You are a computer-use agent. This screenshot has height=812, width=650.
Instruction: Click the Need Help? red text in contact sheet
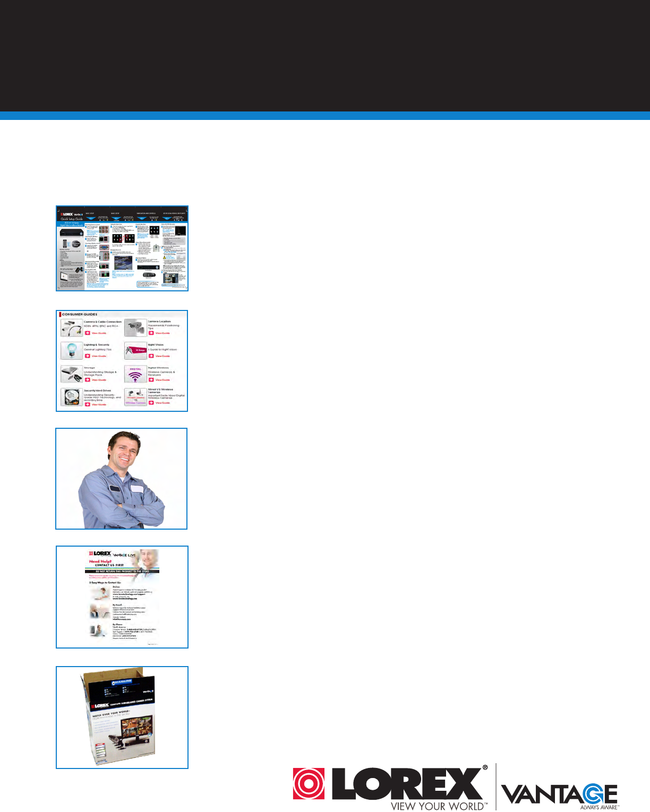point(100,561)
